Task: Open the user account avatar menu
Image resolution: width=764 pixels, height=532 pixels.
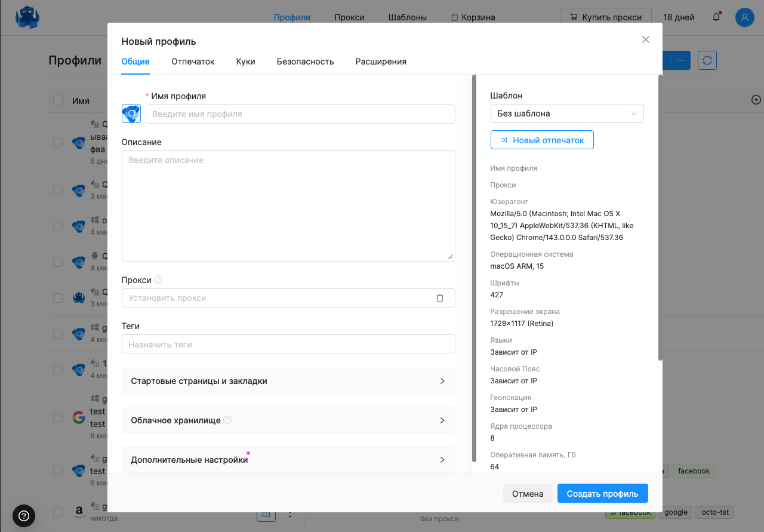Action: pyautogui.click(x=744, y=17)
